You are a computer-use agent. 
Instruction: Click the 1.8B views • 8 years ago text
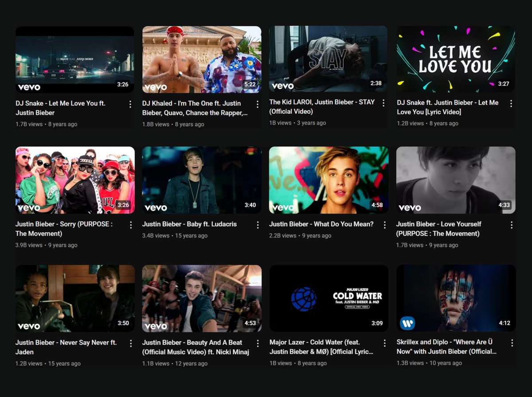click(x=173, y=125)
